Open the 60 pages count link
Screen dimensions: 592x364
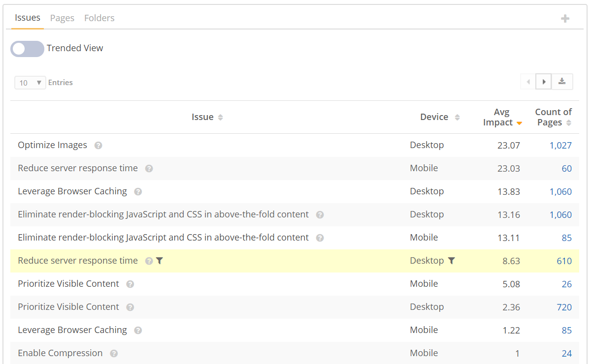click(x=567, y=169)
